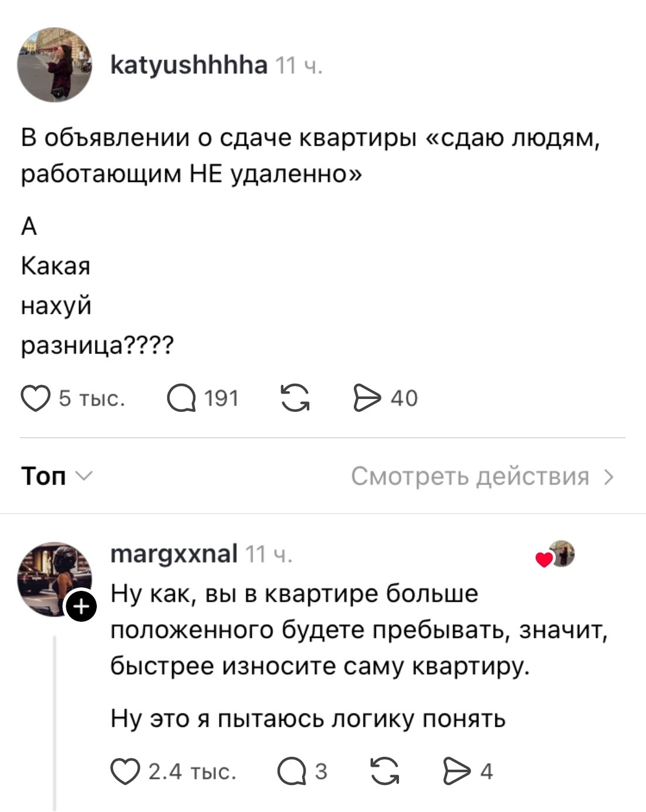Image resolution: width=646 pixels, height=812 pixels.
Task: Expand the chevron next to Топ
Action: tap(84, 476)
